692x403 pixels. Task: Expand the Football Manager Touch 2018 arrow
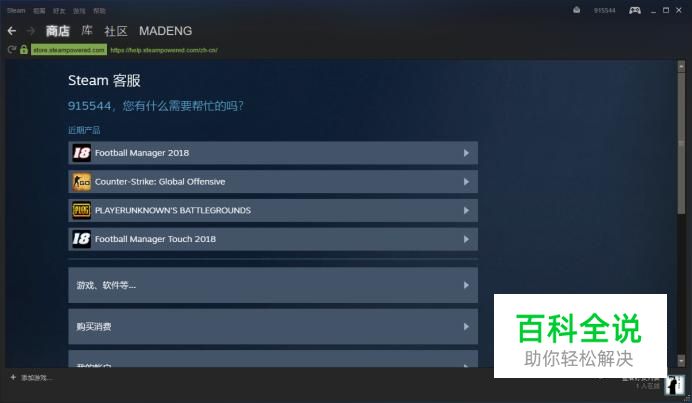click(466, 239)
